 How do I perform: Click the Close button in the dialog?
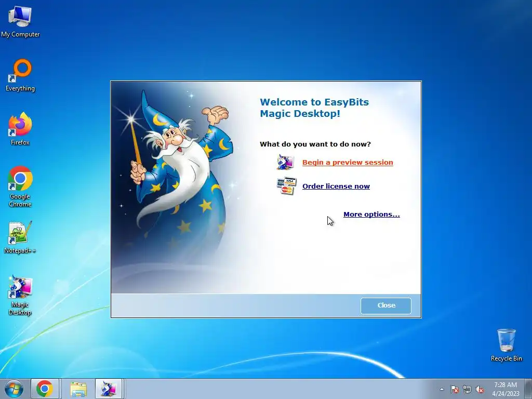point(386,305)
